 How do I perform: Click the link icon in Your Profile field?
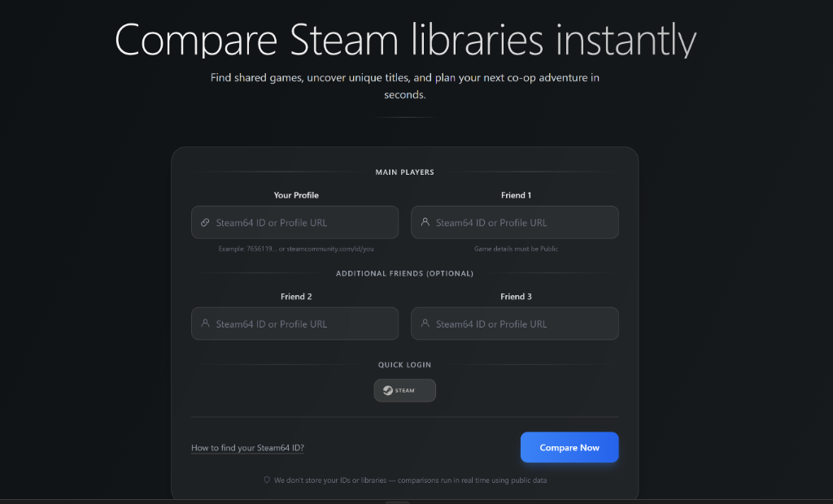(205, 223)
